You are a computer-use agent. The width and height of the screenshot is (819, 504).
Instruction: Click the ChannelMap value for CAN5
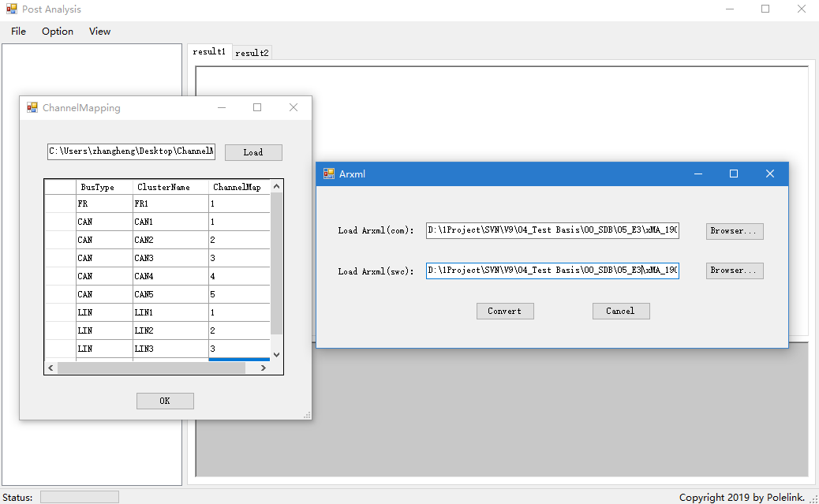[x=239, y=294]
